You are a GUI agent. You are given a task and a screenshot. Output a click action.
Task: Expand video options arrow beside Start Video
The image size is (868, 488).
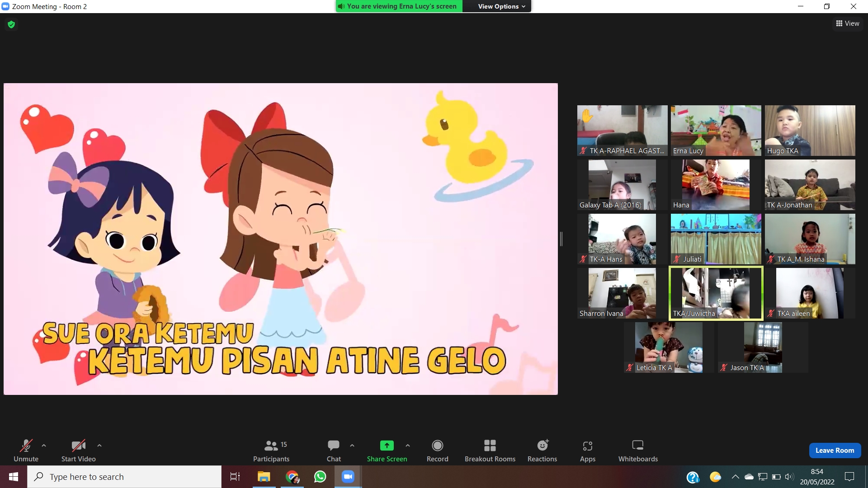coord(99,446)
